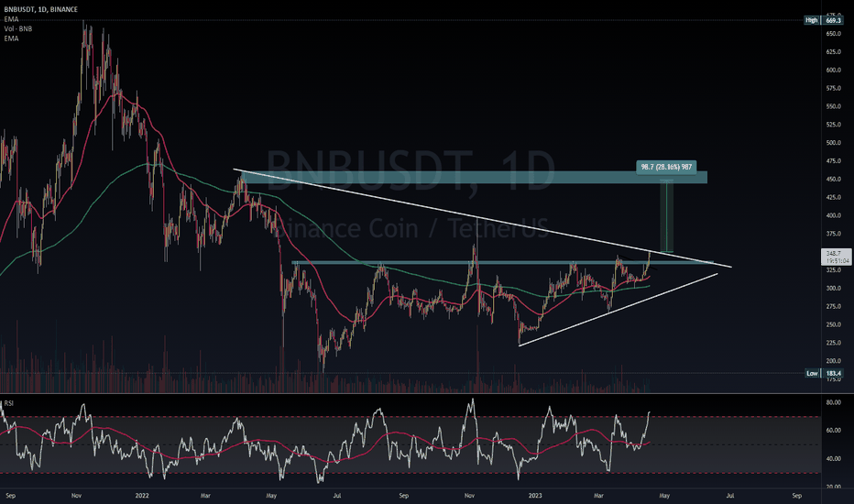Select the Vol - BNB indicator legend
Image resolution: width=854 pixels, height=504 pixels.
pyautogui.click(x=18, y=29)
